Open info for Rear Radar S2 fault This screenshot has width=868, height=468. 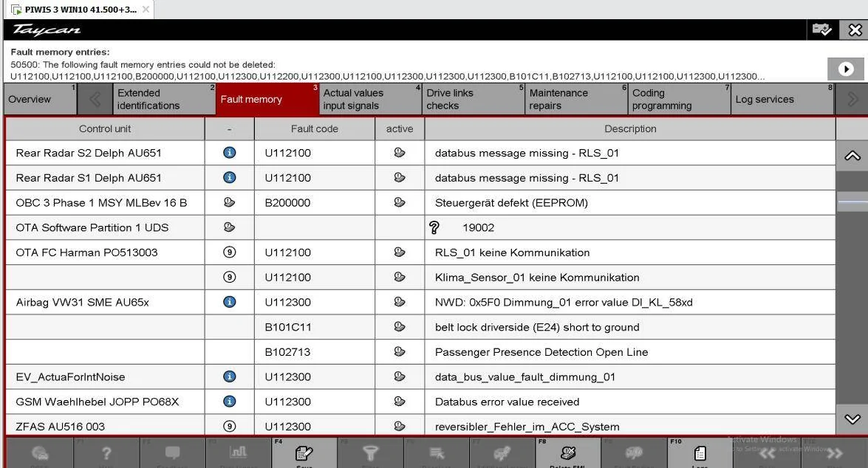(229, 153)
